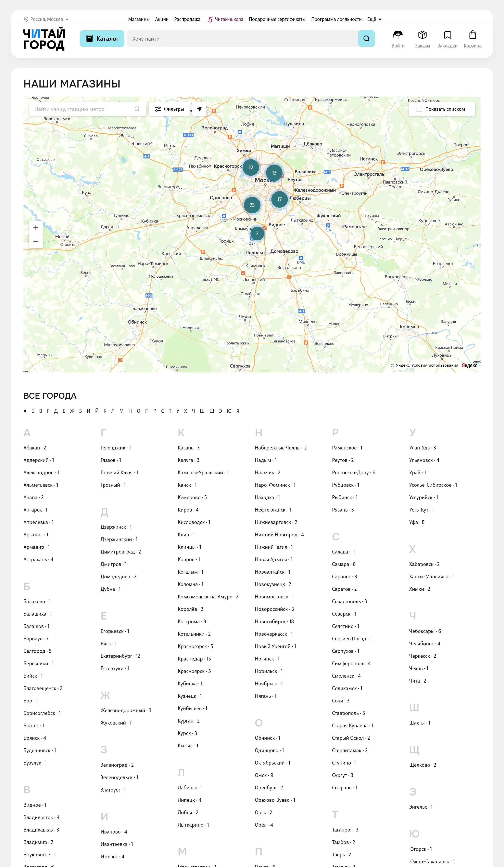Viewport: 504px width, 867px height.
Task: Open Заказы orders box icon
Action: point(422,35)
